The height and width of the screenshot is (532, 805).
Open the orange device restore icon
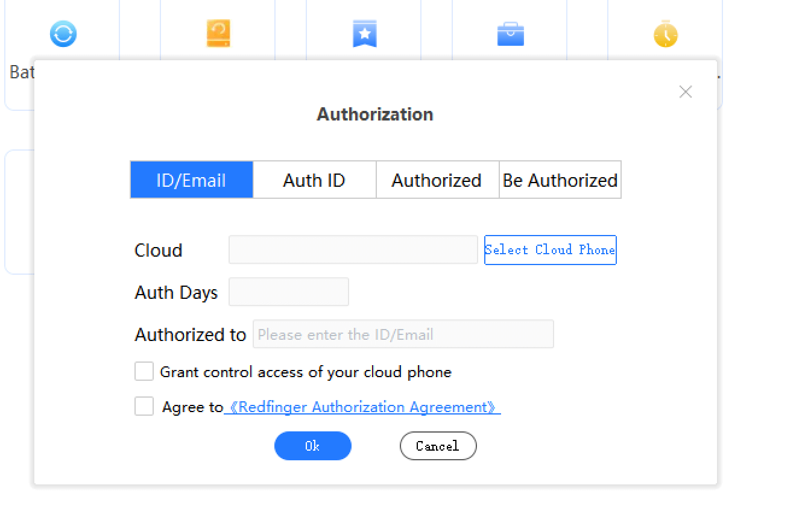[218, 34]
